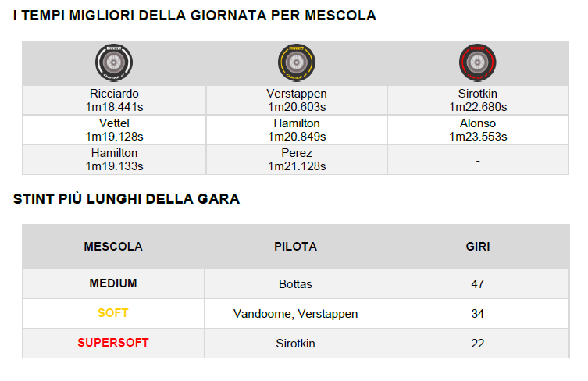Click Sirotkin's 1m22.680s time cell
The width and height of the screenshot is (588, 381).
click(478, 100)
